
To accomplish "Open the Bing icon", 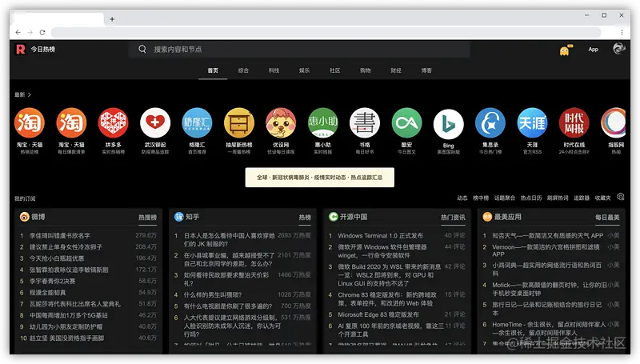I will [x=449, y=124].
